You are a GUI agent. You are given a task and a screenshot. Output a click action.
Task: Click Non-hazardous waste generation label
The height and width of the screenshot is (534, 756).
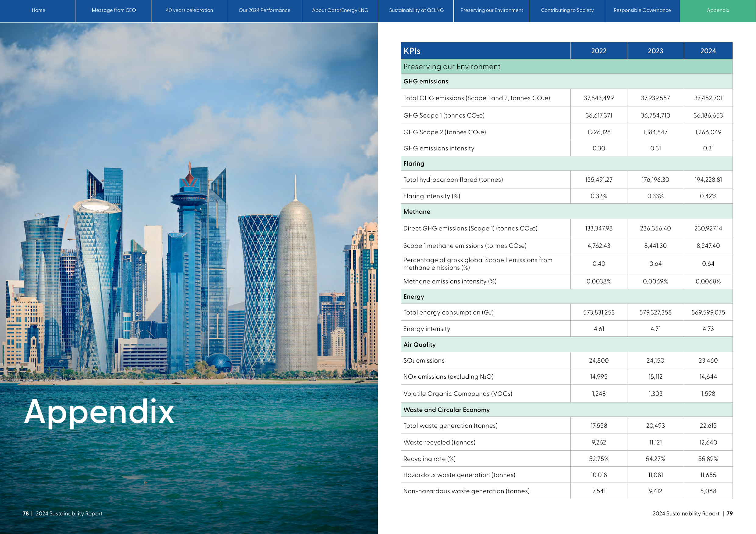pos(466,491)
